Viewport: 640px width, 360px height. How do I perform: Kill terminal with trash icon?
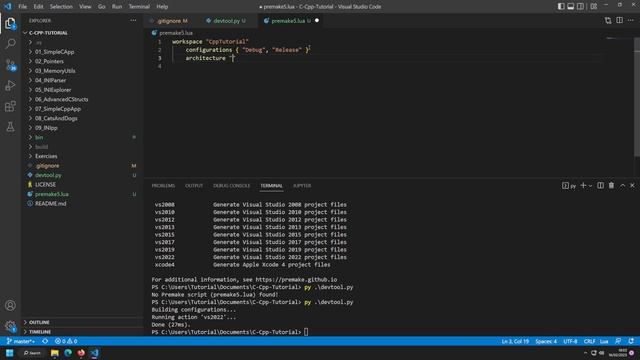pos(611,186)
